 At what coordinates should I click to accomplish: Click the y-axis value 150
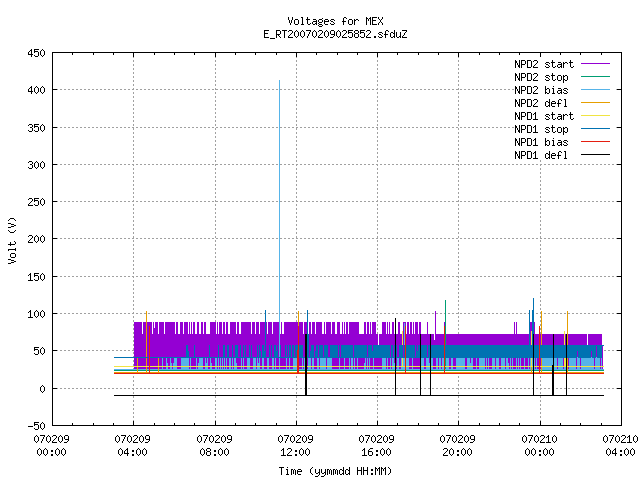(36, 277)
